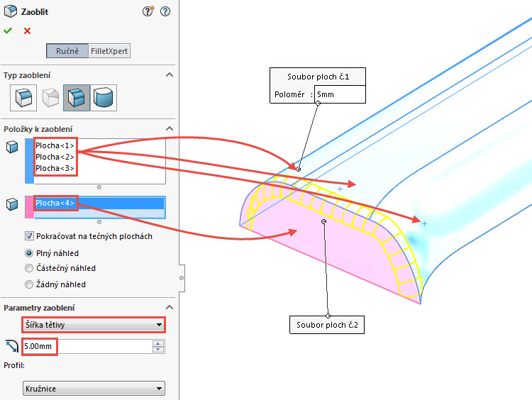
Task: Increase chord width with up stepper arrow
Action: tap(158, 343)
